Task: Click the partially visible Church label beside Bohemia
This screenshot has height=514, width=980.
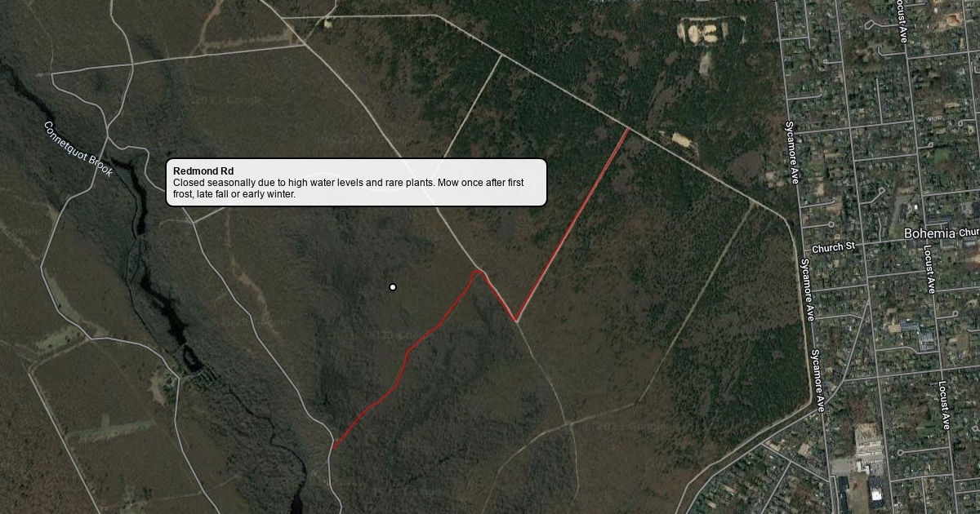Action: (x=969, y=233)
